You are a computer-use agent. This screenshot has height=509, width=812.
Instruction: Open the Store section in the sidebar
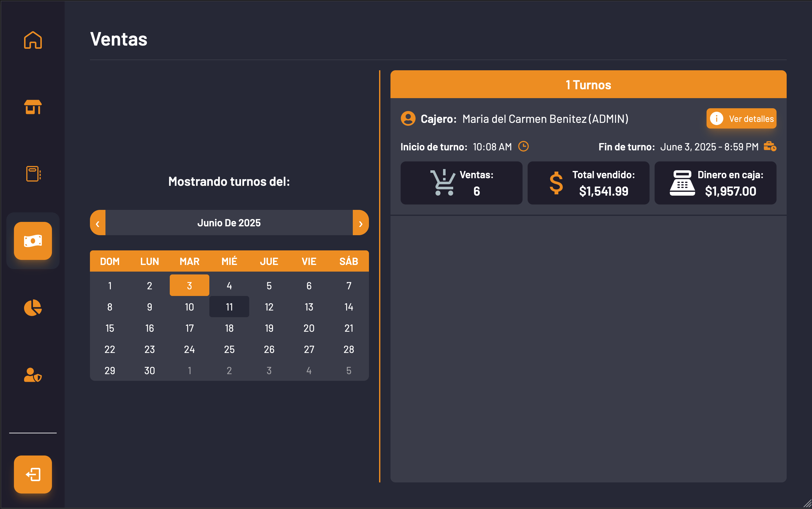click(33, 107)
